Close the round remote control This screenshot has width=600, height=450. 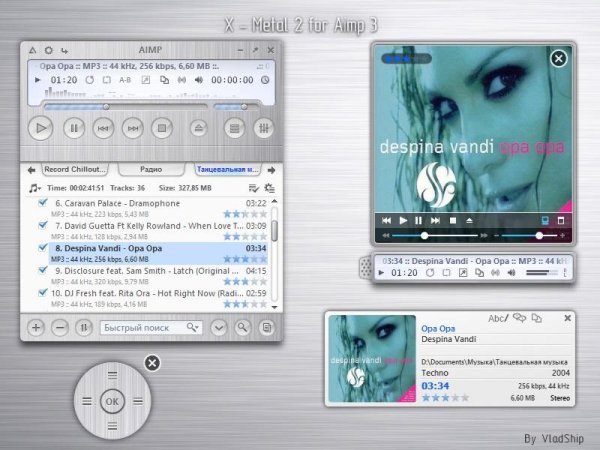pos(152,363)
